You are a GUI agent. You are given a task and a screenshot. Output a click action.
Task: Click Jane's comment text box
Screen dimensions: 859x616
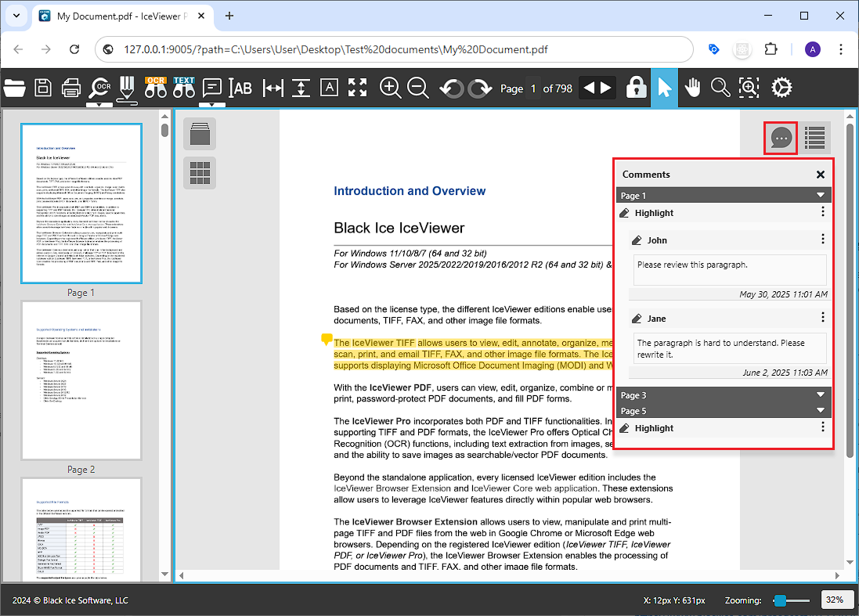pos(729,348)
